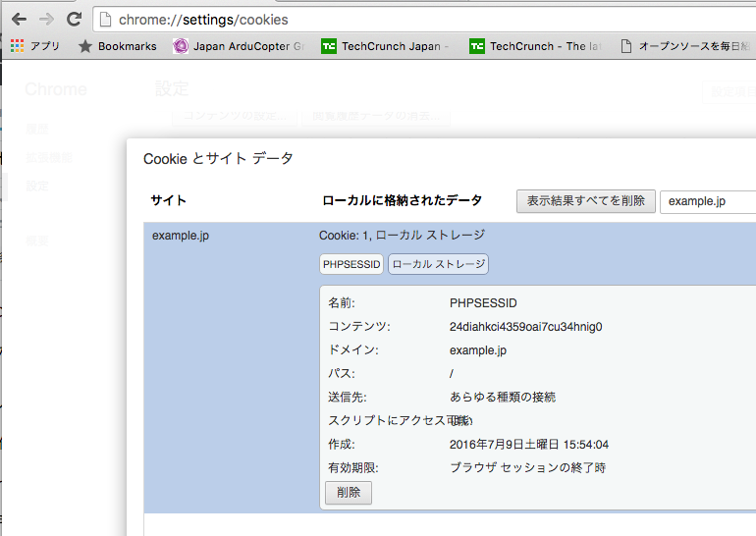Click the example.jp search field
This screenshot has height=536, width=756.
point(708,201)
